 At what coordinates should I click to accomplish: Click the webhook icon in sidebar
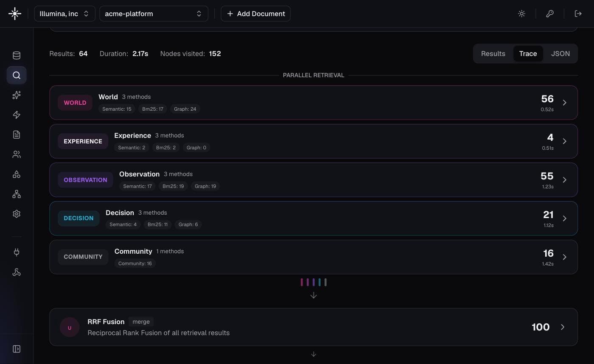[x=17, y=272]
